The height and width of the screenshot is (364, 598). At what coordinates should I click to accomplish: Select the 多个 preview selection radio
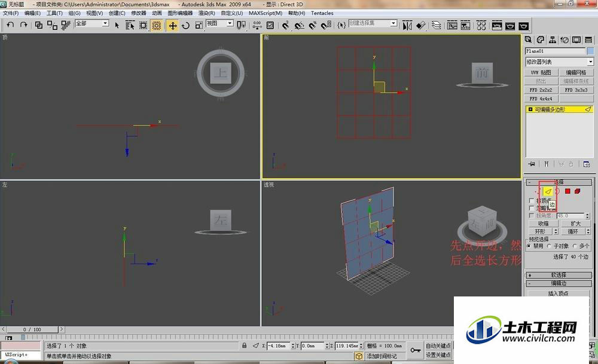point(575,246)
